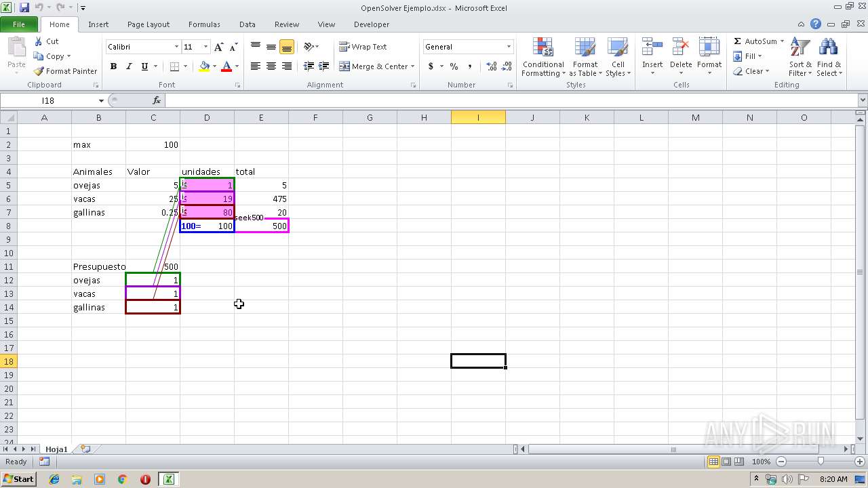The width and height of the screenshot is (868, 488).
Task: Decrease decimal places
Action: (x=507, y=66)
